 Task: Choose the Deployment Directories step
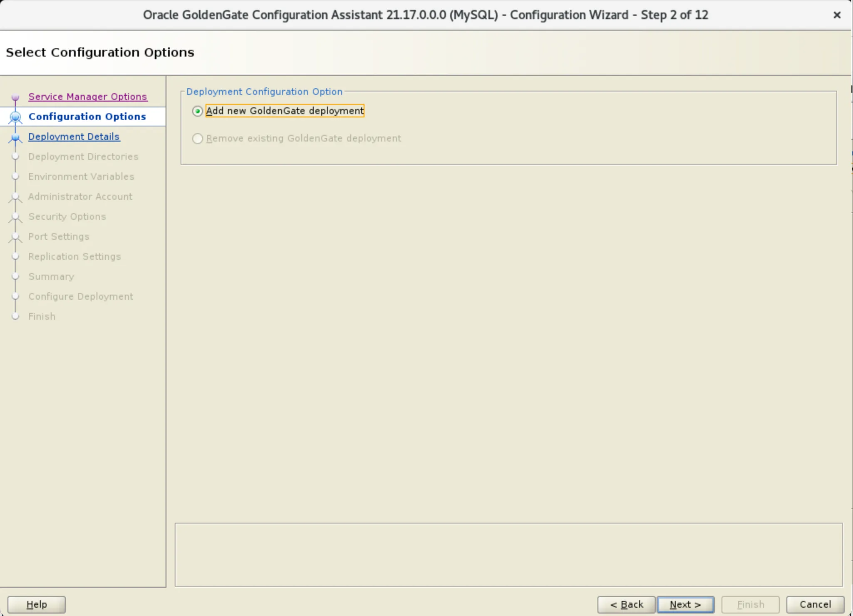[x=83, y=156]
